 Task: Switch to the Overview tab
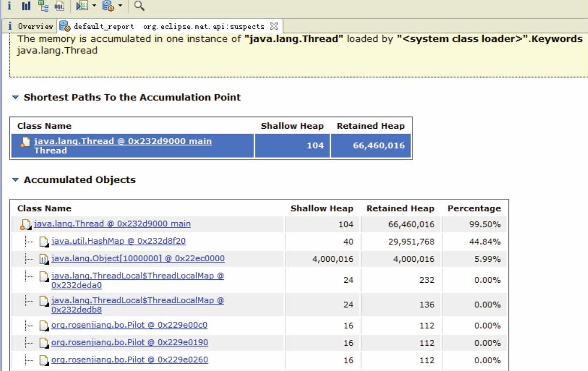pyautogui.click(x=31, y=26)
